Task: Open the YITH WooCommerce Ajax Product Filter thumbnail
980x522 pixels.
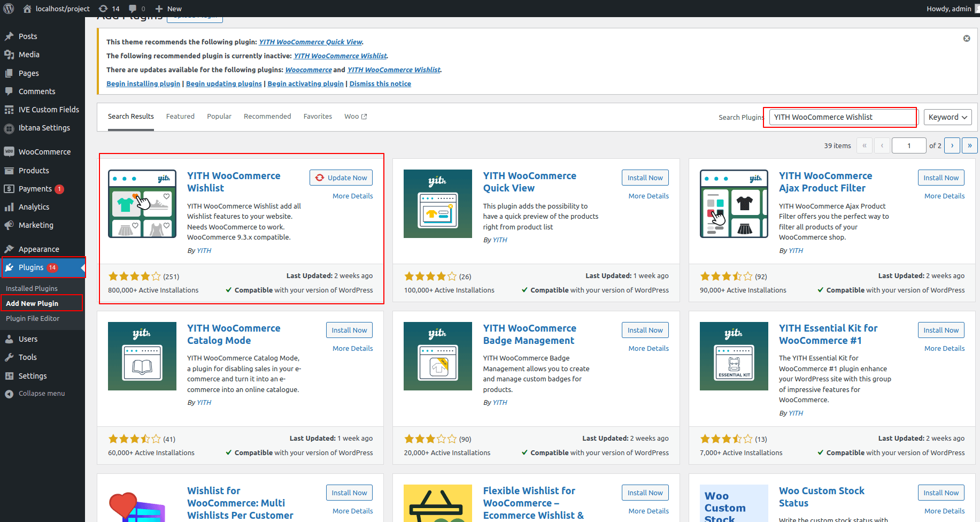Action: [x=734, y=204]
